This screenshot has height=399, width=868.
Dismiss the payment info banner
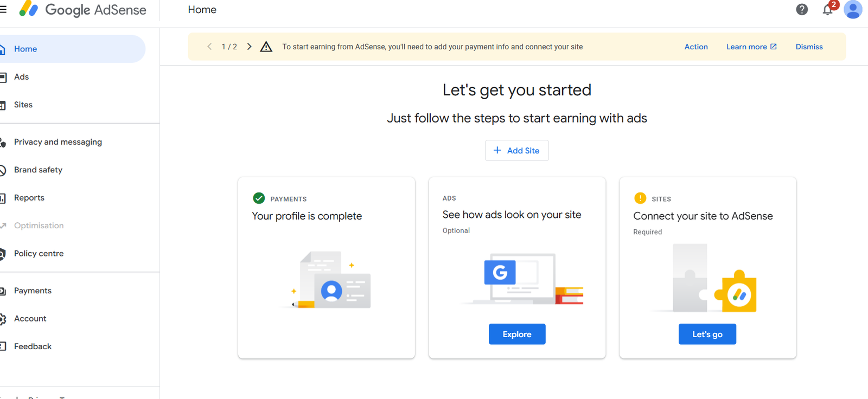tap(809, 47)
